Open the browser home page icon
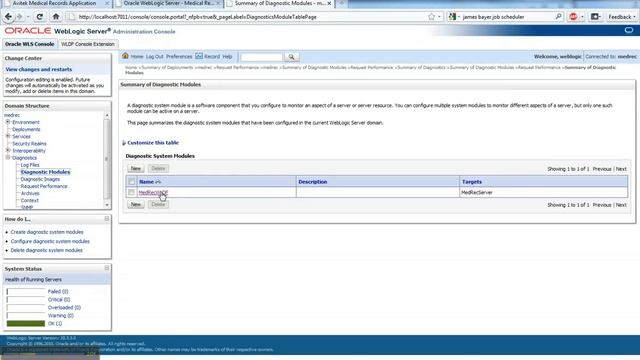Image resolution: width=640 pixels, height=360 pixels. click(x=56, y=17)
